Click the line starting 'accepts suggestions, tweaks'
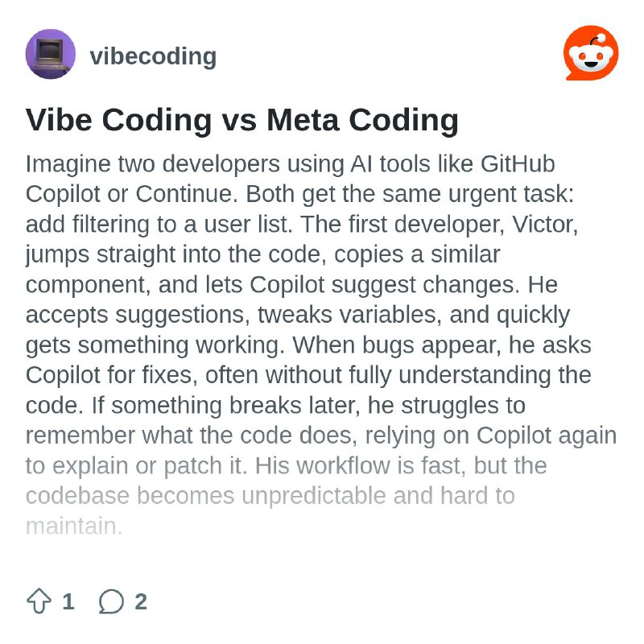This screenshot has width=644, height=644. click(x=298, y=315)
